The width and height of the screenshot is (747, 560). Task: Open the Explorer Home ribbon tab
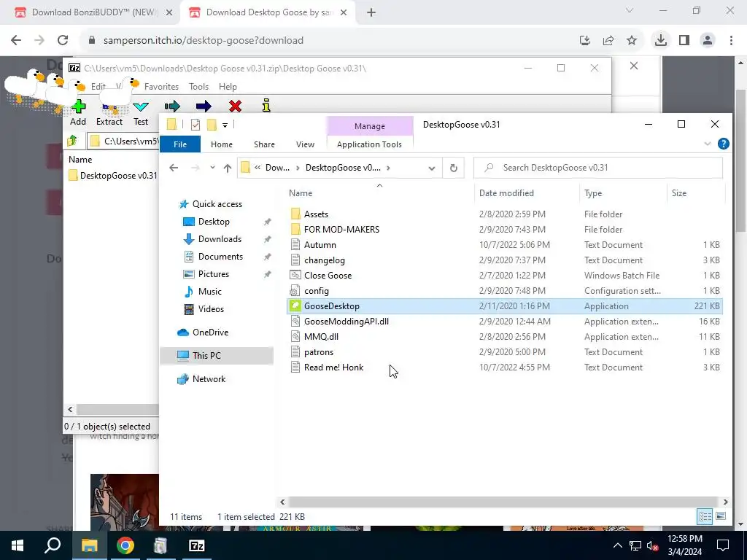click(x=222, y=144)
